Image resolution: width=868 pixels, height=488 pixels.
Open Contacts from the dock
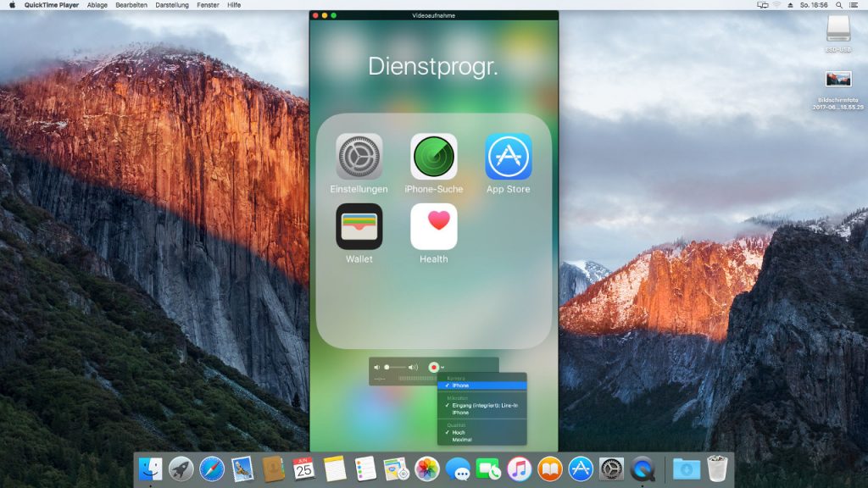(273, 469)
